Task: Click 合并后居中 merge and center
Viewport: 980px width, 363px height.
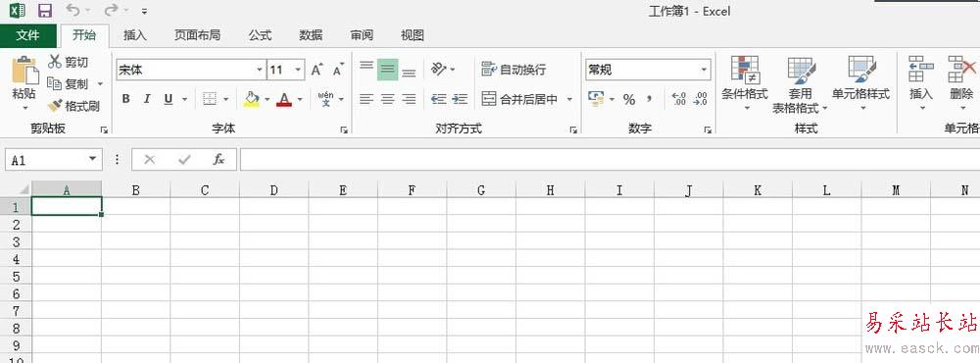Action: [x=520, y=99]
